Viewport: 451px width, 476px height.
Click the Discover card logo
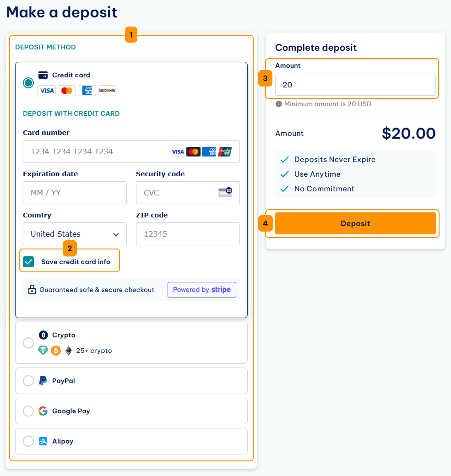[x=107, y=91]
